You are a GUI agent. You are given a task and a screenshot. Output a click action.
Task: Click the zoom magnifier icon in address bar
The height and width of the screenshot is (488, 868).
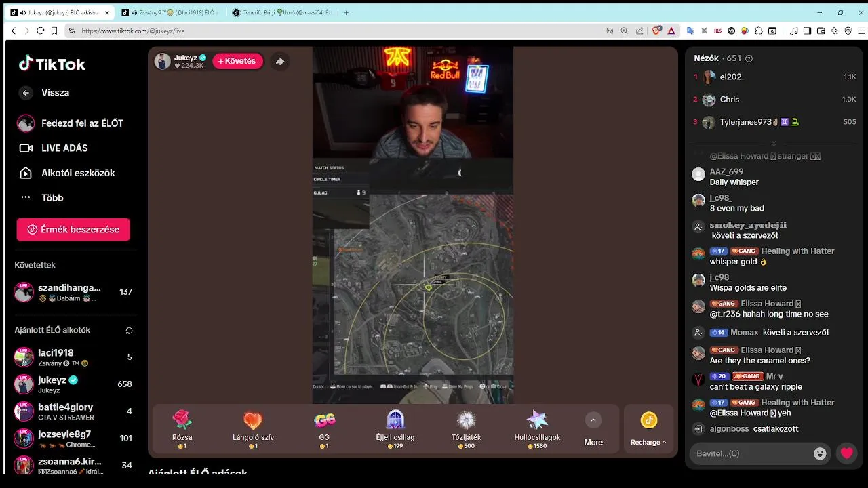tap(625, 30)
